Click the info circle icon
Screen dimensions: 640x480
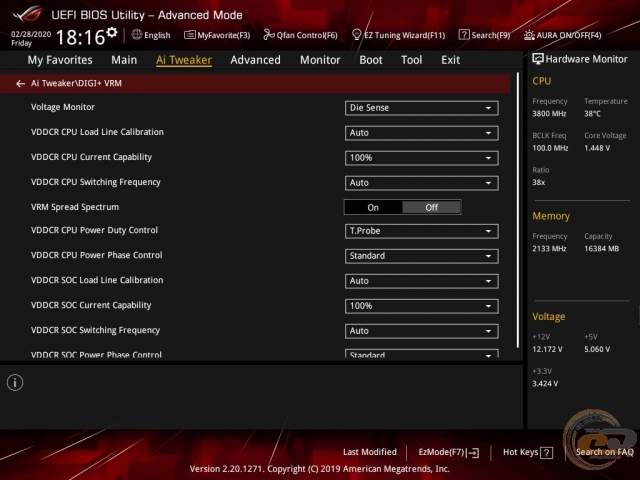pos(15,383)
